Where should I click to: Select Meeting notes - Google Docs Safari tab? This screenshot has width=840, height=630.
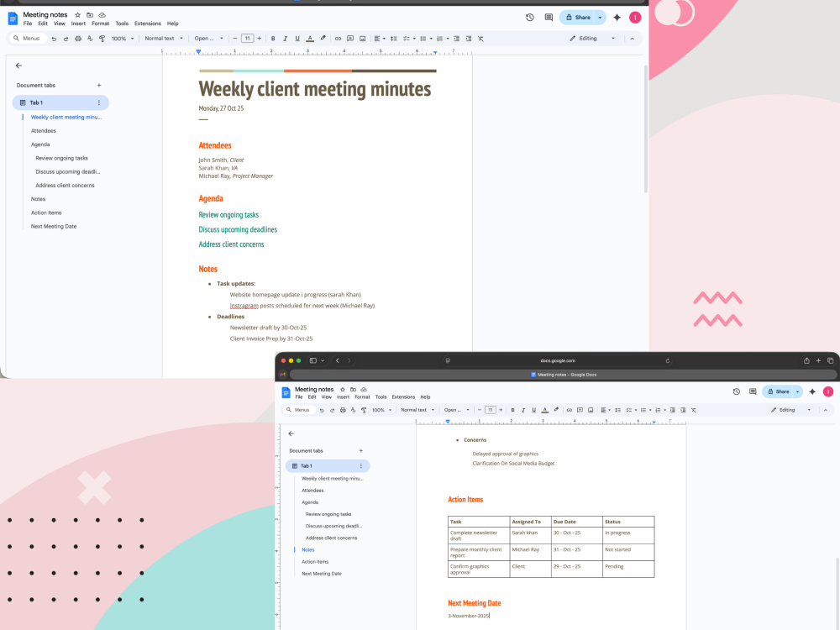(563, 375)
